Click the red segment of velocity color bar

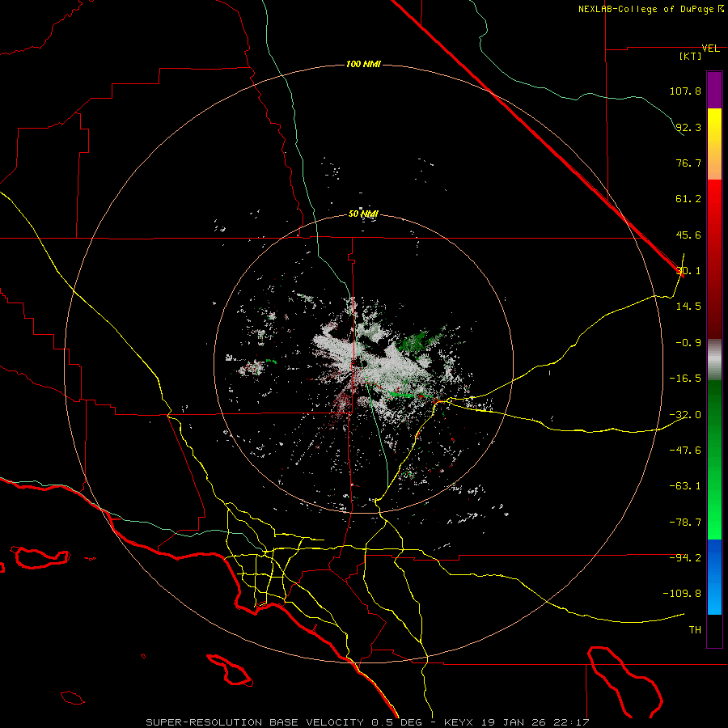pyautogui.click(x=714, y=259)
